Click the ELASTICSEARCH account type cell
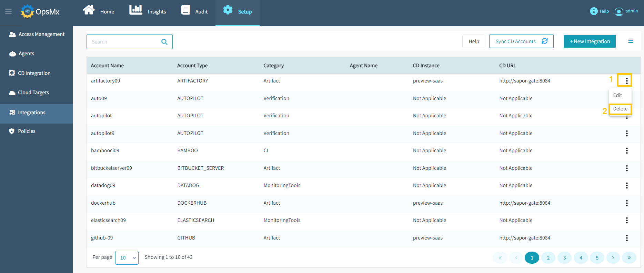The width and height of the screenshot is (644, 273). (x=196, y=220)
